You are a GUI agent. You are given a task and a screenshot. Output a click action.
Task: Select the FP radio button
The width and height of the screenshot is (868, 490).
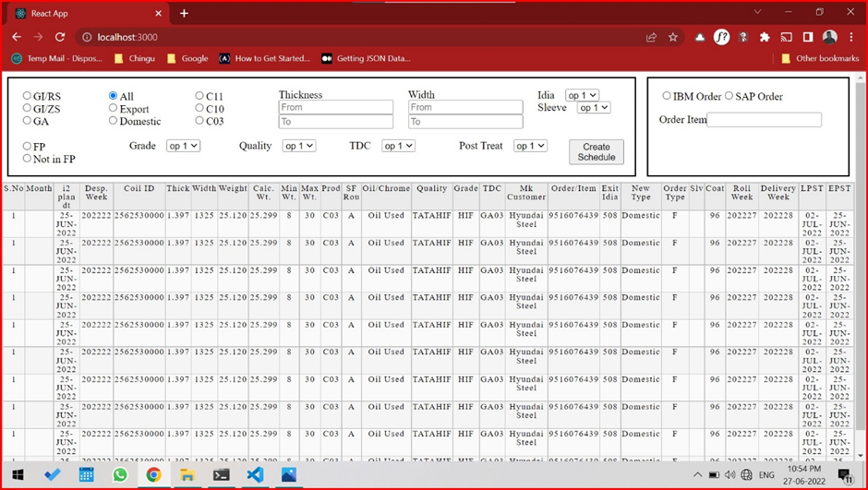point(27,146)
